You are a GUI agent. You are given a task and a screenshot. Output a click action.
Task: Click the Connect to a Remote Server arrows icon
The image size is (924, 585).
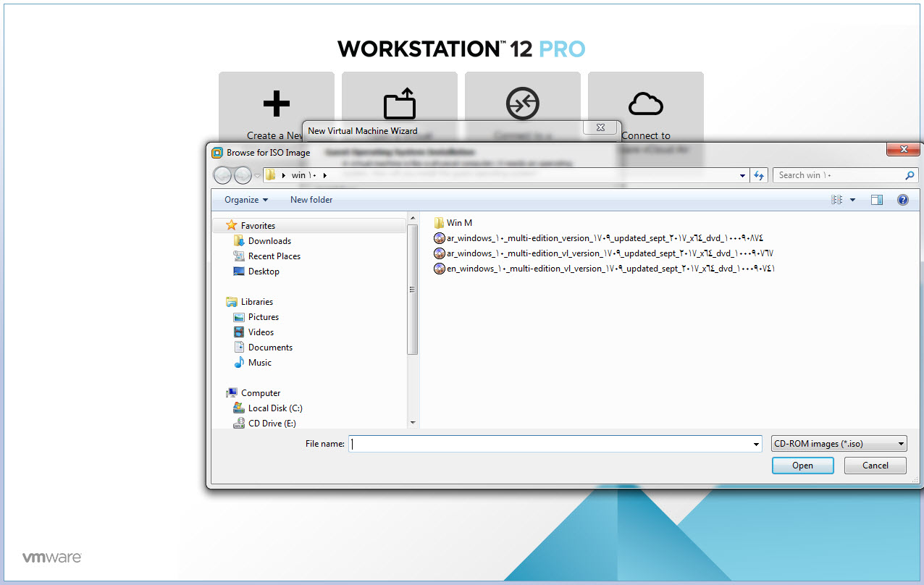click(x=522, y=104)
